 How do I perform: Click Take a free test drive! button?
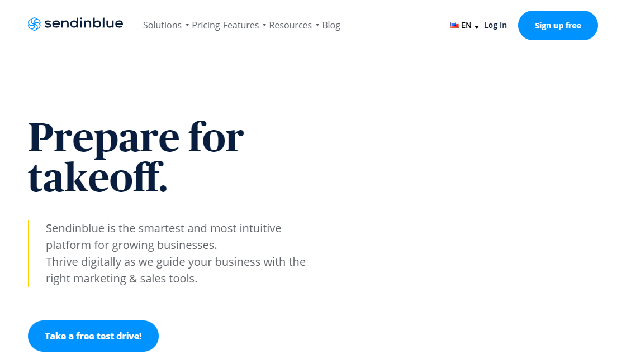[x=93, y=336]
